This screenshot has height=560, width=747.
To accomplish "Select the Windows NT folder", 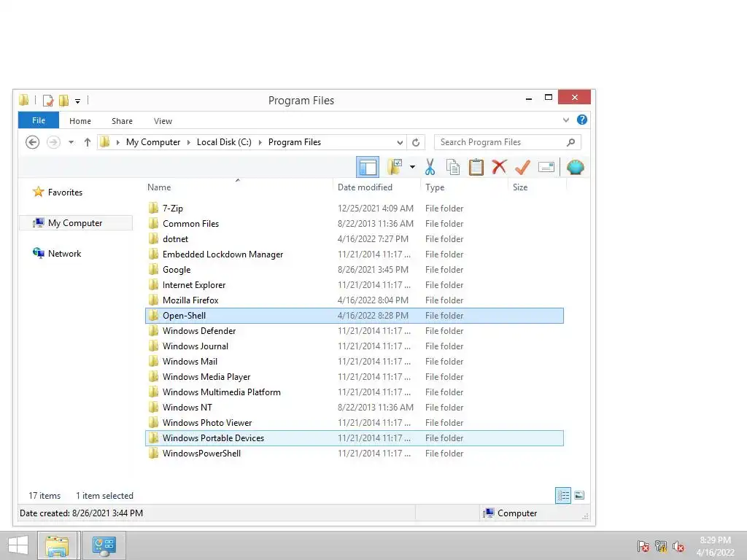I will click(x=355, y=408).
